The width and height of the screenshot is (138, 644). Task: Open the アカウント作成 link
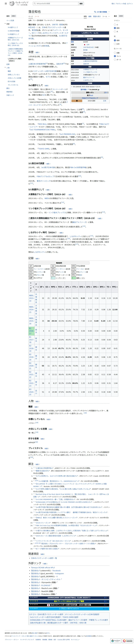click(x=121, y=4)
